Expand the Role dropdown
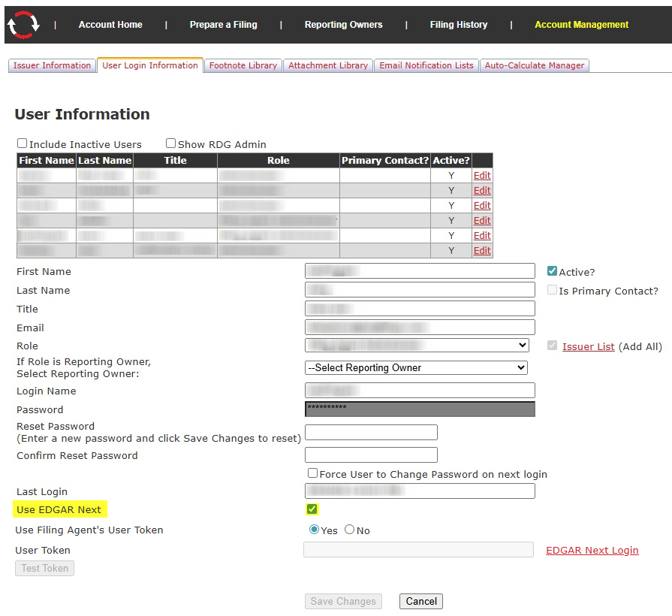This screenshot has width=672, height=616. click(x=417, y=346)
